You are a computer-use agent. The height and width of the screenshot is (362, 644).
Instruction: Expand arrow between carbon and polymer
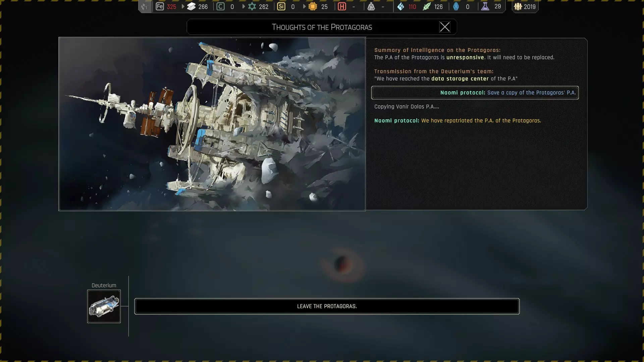244,6
